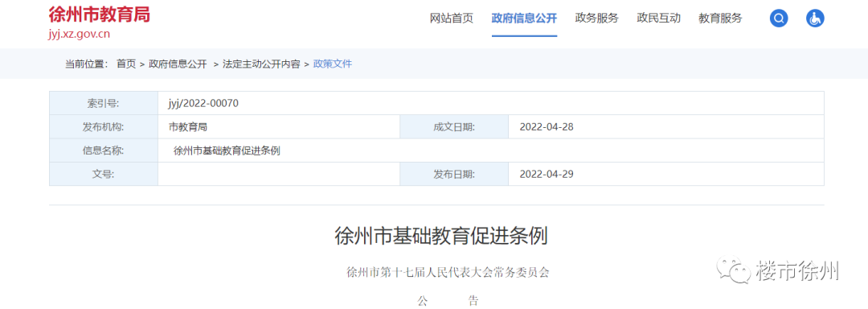The image size is (868, 309).
Task: Click 市教育局 publisher value
Action: click(187, 127)
